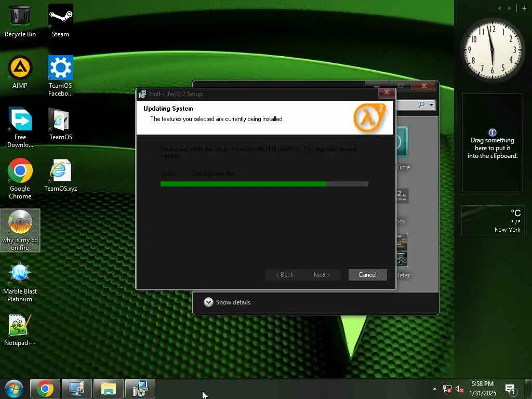532x399 pixels.
Task: Launch Google Chrome from the desktop
Action: tap(20, 179)
